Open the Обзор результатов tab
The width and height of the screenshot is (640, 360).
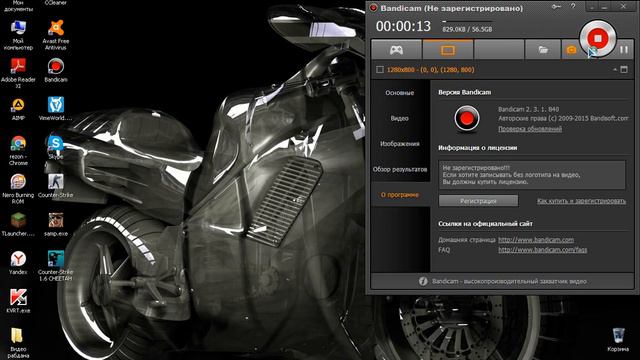click(400, 169)
